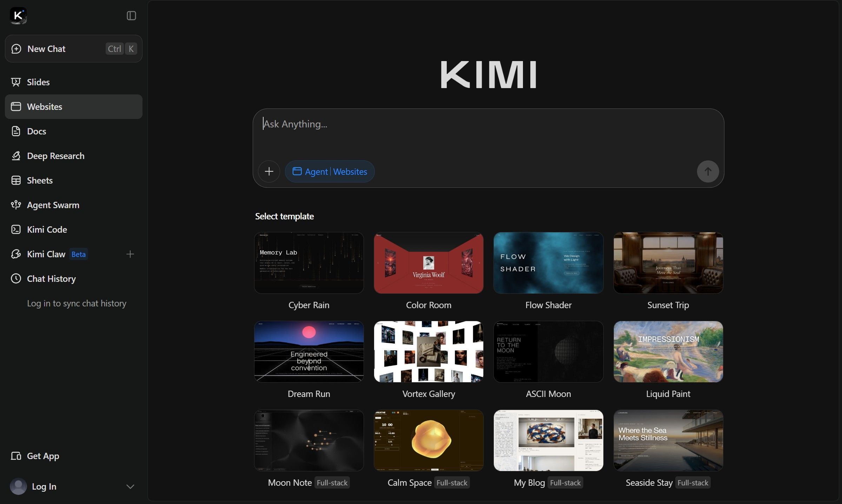Viewport: 842px width, 504px height.
Task: Click the Kimi Code terminal icon
Action: [16, 230]
